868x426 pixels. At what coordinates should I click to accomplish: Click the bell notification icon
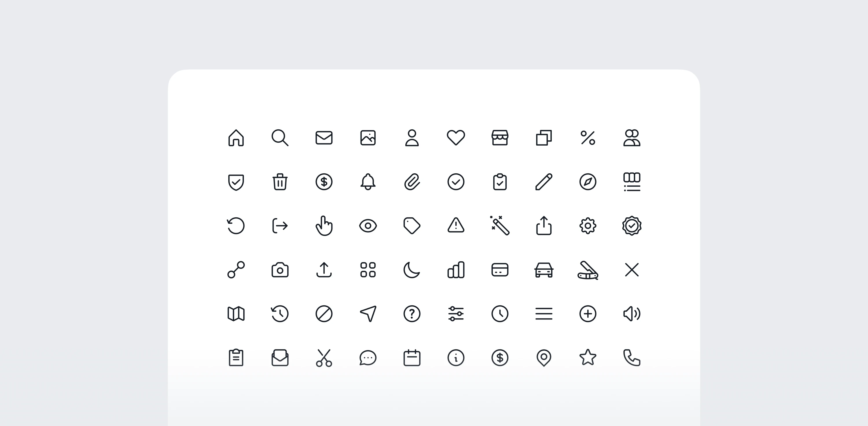368,182
